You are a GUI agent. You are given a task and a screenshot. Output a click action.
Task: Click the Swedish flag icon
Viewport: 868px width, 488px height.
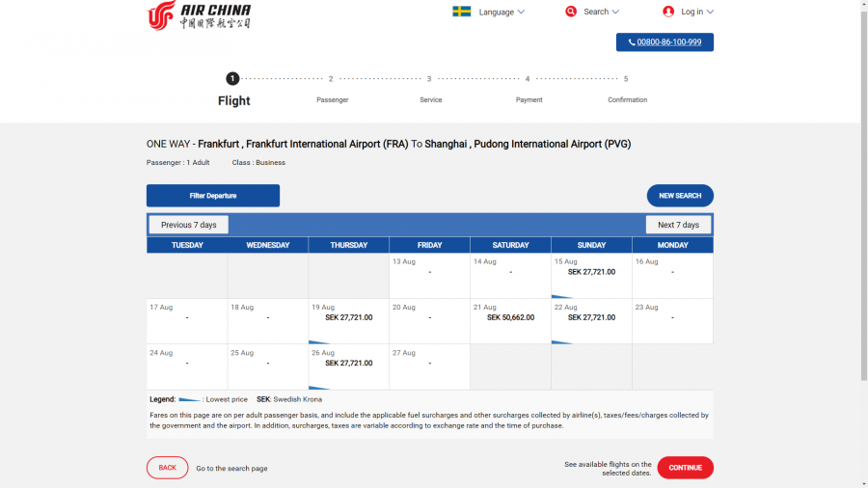pos(462,12)
